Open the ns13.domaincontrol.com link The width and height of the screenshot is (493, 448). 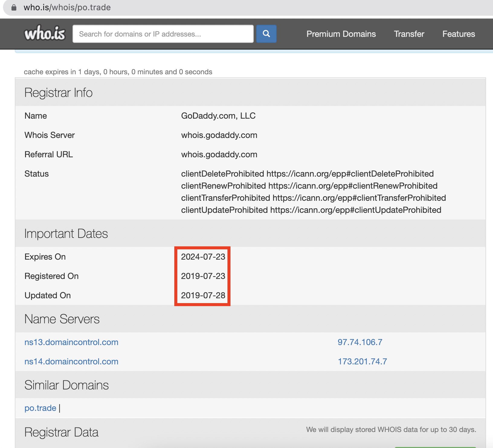tap(71, 342)
